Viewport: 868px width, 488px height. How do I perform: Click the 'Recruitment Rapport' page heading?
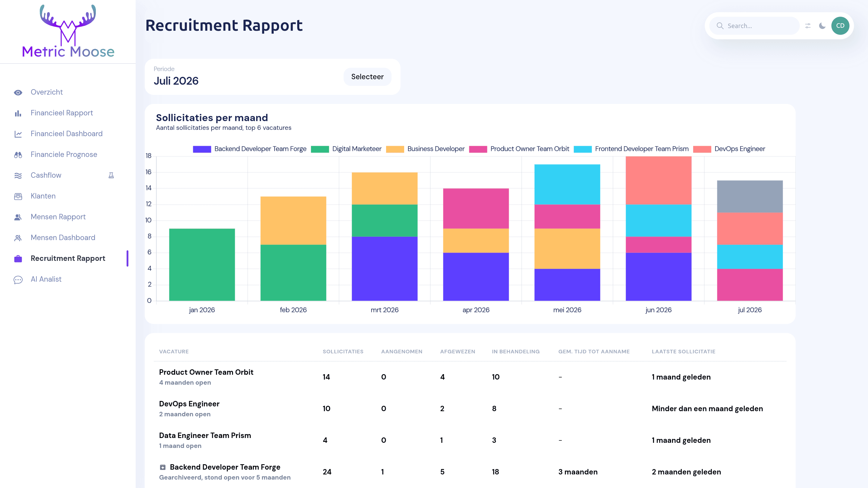click(224, 26)
